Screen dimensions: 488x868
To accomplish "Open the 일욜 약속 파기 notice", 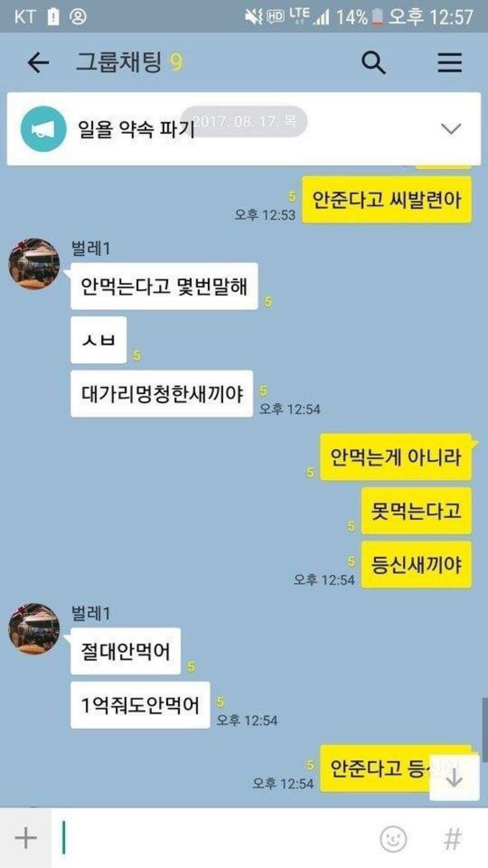I will 136,129.
